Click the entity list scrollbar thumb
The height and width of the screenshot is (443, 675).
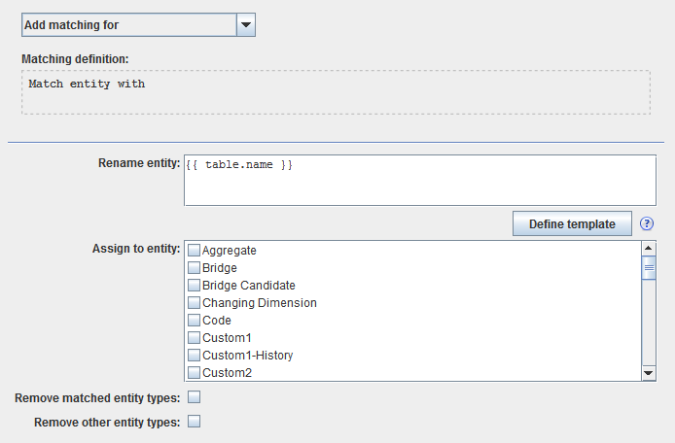[648, 267]
